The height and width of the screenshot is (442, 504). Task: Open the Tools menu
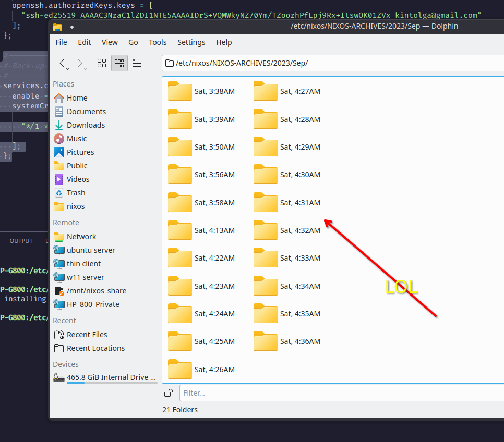(158, 42)
